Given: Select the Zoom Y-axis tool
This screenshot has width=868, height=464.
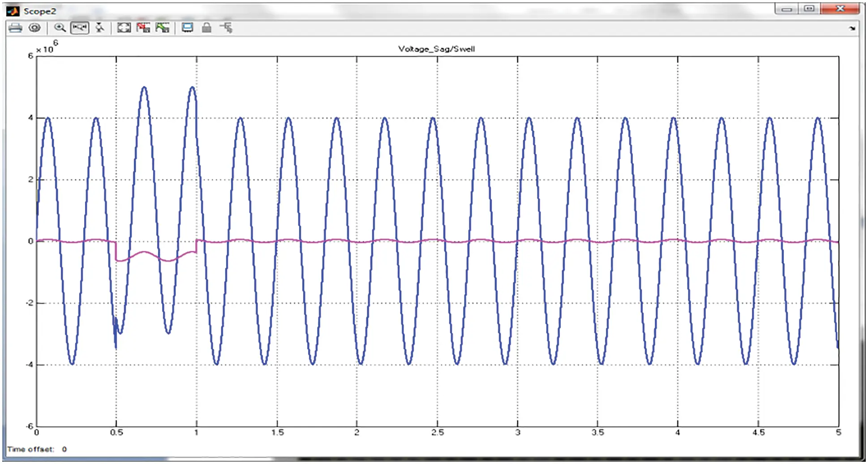Looking at the screenshot, I should pyautogui.click(x=100, y=28).
